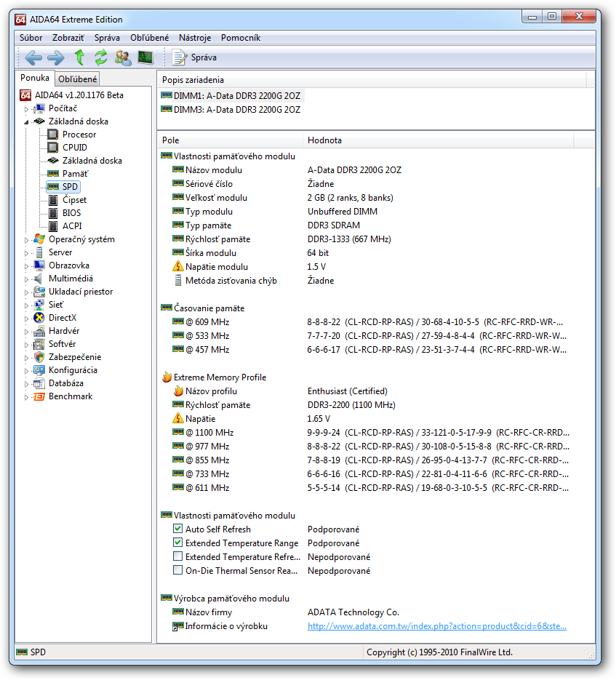Expand the Sieť tree node
The height and width of the screenshot is (680, 616).
pyautogui.click(x=26, y=305)
